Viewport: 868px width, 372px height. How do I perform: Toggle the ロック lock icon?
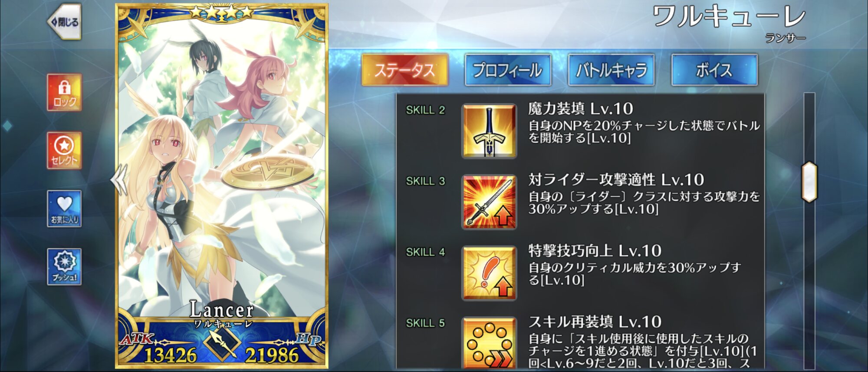pos(64,92)
